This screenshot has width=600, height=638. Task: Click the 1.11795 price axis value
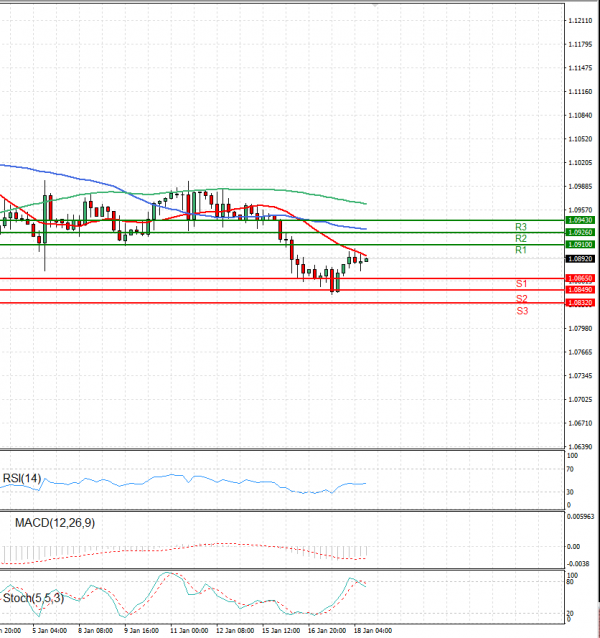click(580, 44)
